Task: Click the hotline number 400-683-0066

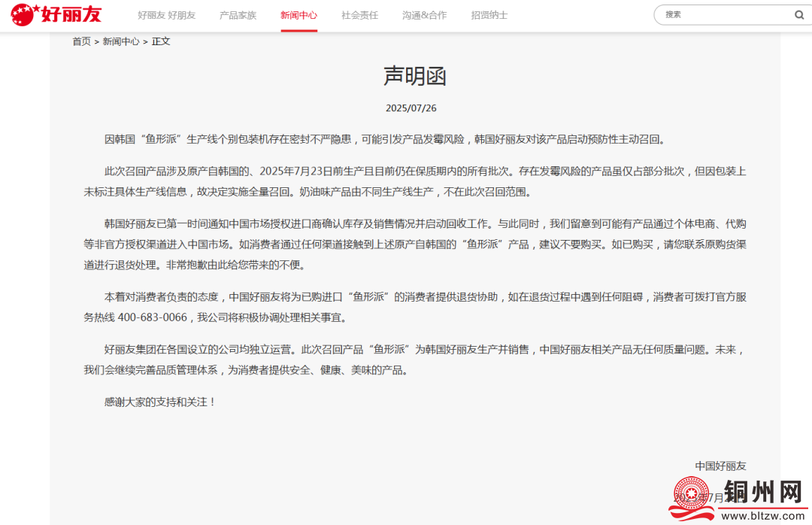Action: (152, 317)
